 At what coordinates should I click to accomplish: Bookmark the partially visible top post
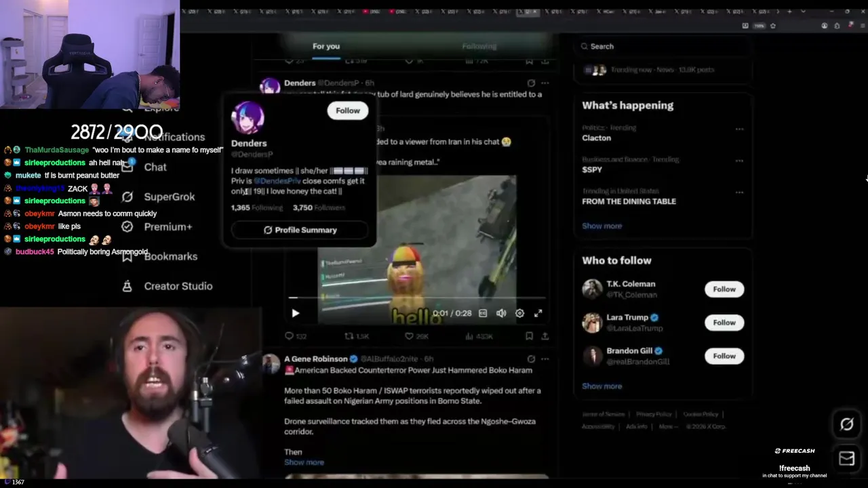pos(529,61)
